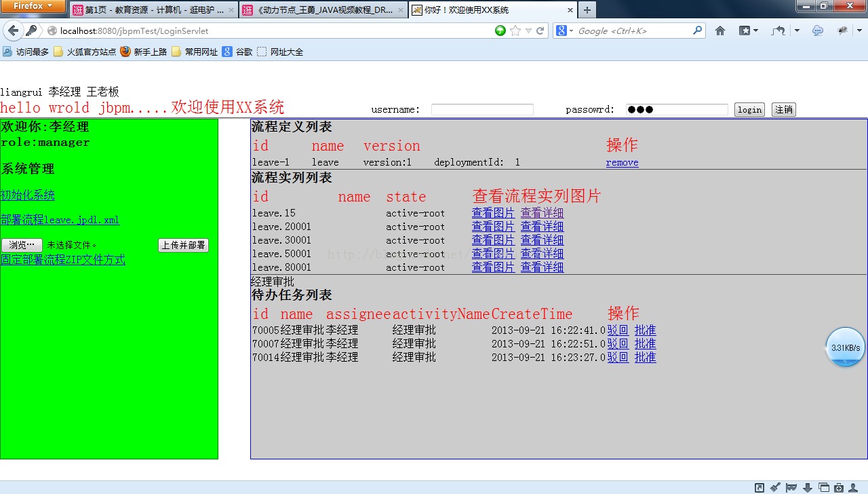868x494 pixels.
Task: Focus the username input field
Action: pos(482,109)
